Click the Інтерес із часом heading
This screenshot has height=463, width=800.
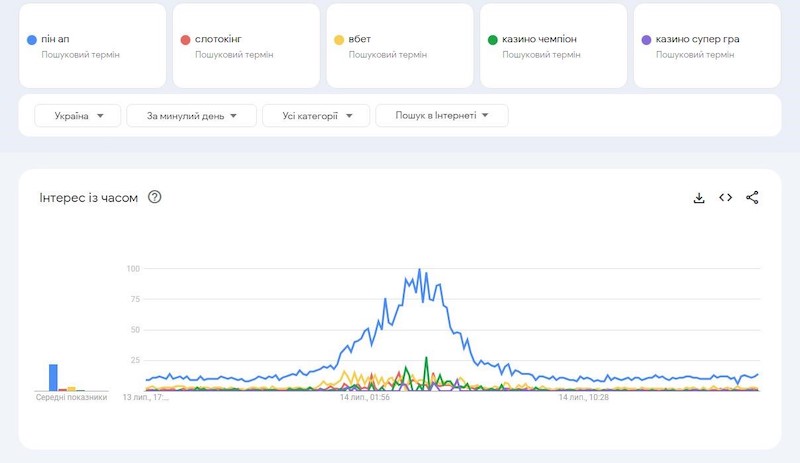(x=89, y=198)
